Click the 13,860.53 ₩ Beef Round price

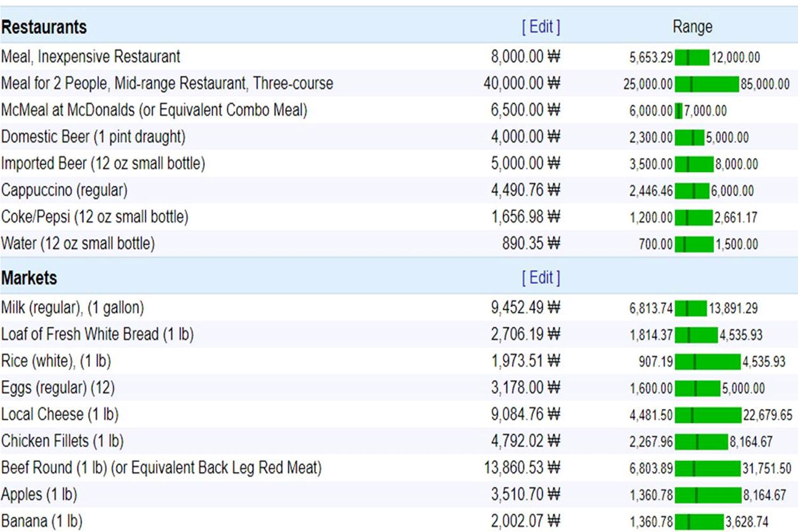coord(522,468)
